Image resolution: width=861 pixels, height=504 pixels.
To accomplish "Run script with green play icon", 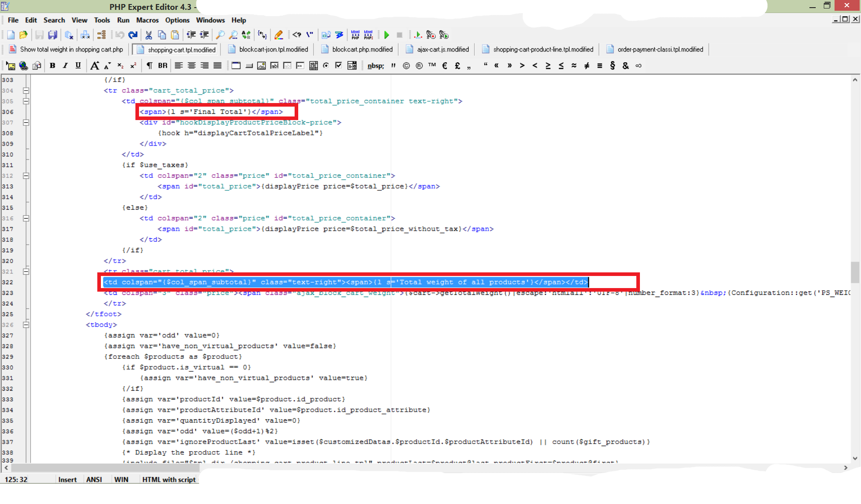I will coord(387,35).
